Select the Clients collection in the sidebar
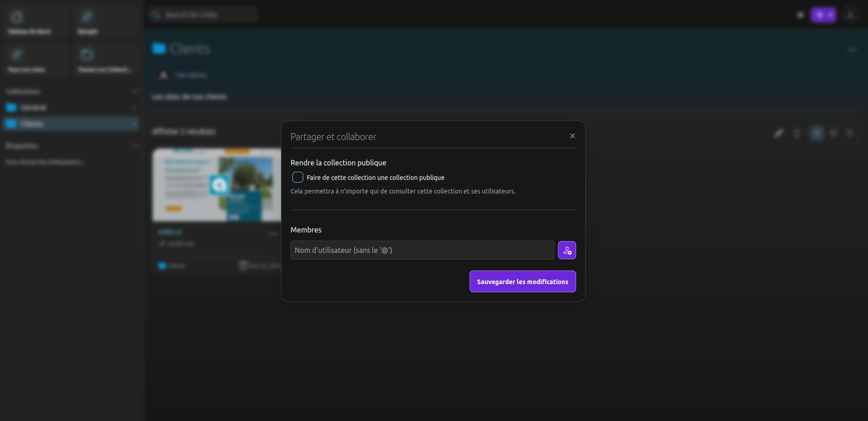The height and width of the screenshot is (421, 868). [x=71, y=124]
